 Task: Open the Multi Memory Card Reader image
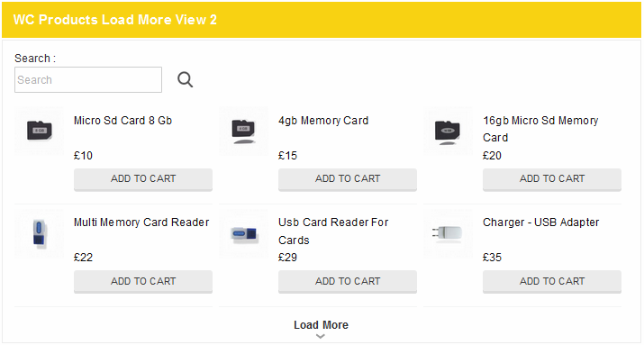[39, 233]
